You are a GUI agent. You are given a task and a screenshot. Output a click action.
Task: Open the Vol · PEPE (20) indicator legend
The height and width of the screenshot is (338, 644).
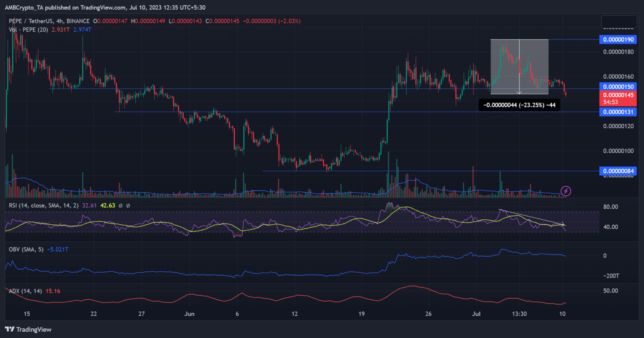tap(28, 29)
